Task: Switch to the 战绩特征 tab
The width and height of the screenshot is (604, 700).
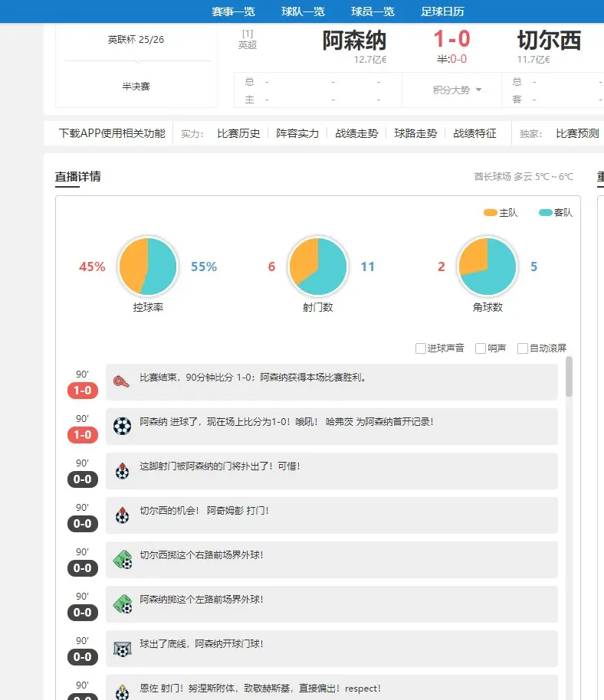Action: tap(474, 133)
